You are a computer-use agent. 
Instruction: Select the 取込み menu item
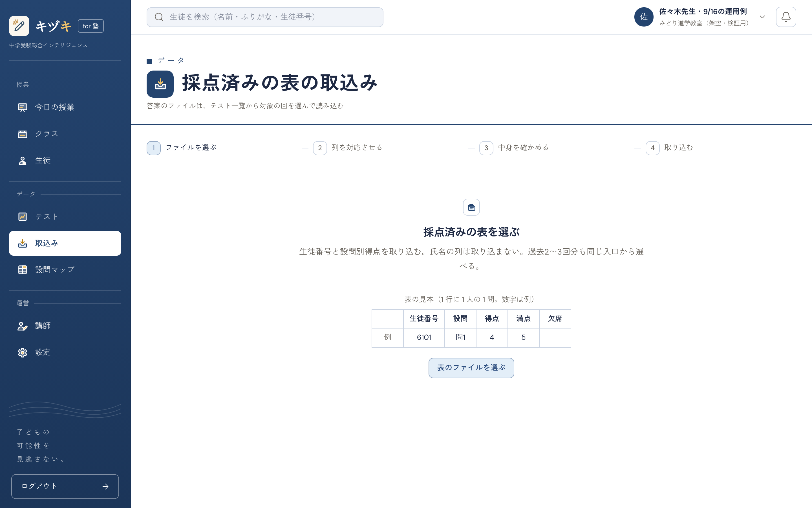(65, 243)
